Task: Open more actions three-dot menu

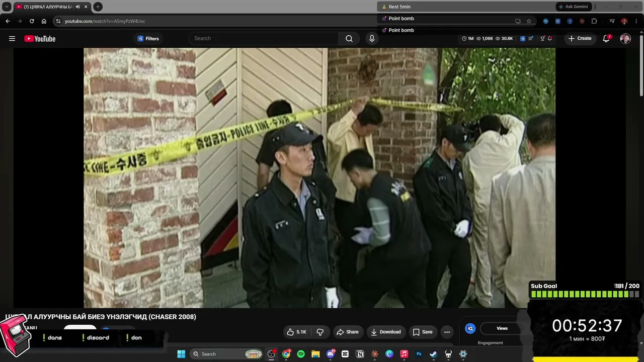Action: coord(447,332)
